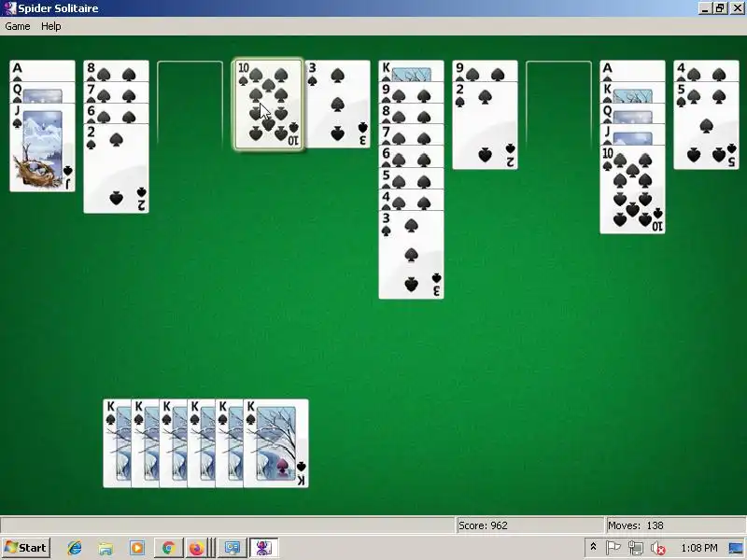Click the Ace sitting above the Queen
Viewport: 747px width, 560px height.
click(x=42, y=71)
